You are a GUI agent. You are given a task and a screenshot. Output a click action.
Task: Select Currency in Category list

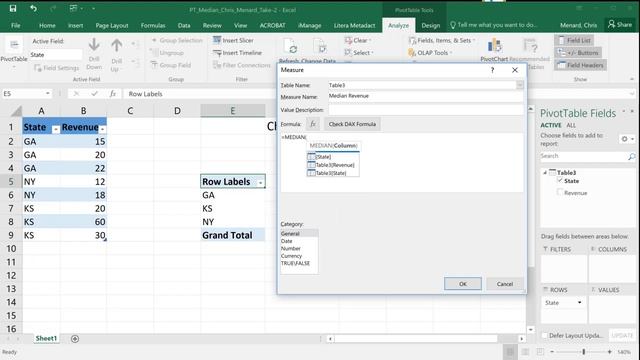pyautogui.click(x=291, y=256)
